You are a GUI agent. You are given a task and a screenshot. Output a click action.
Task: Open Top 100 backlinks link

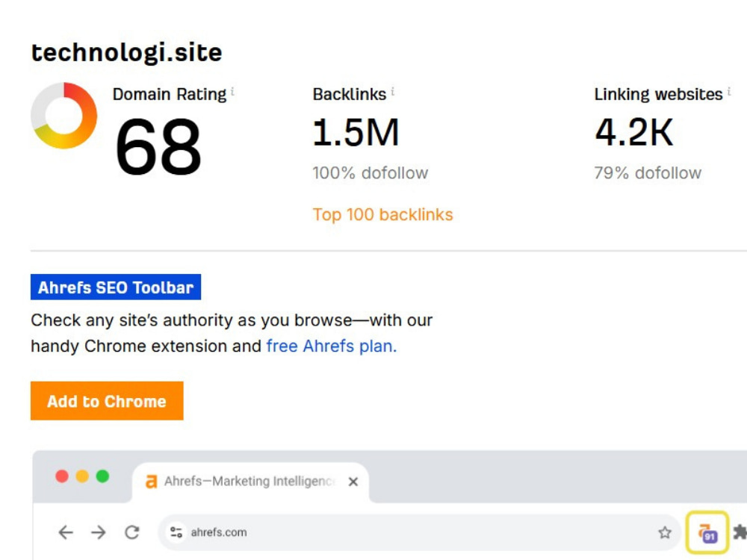[x=382, y=215]
